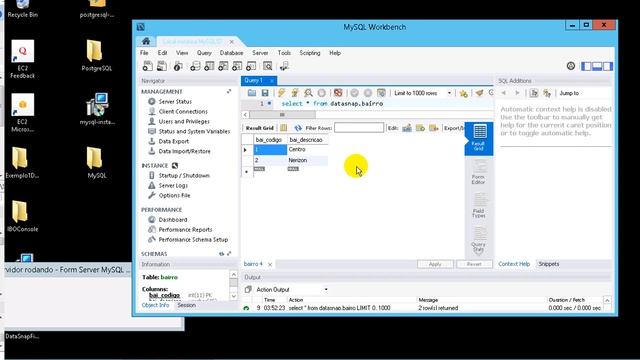Open Startup / Shutdown
The width and height of the screenshot is (640, 360).
point(184,176)
